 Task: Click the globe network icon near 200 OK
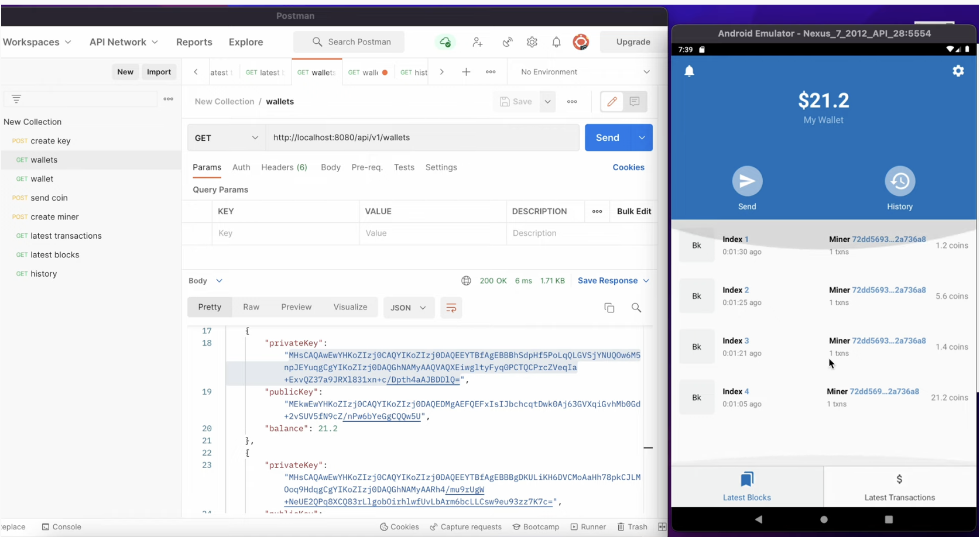point(466,281)
